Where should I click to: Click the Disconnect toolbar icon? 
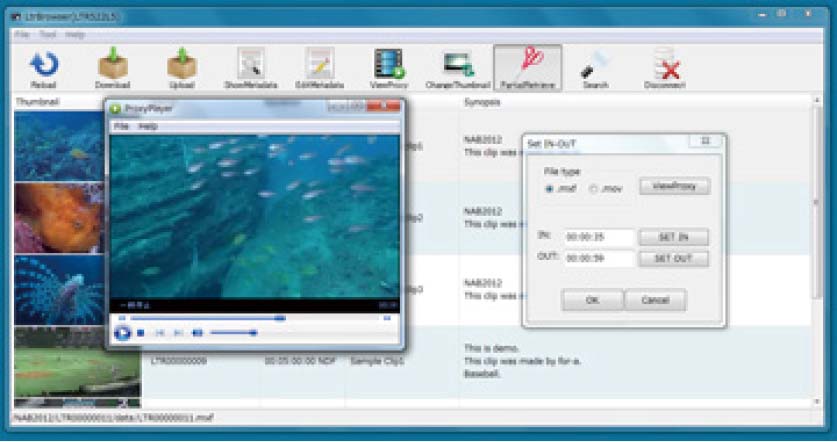[x=665, y=66]
